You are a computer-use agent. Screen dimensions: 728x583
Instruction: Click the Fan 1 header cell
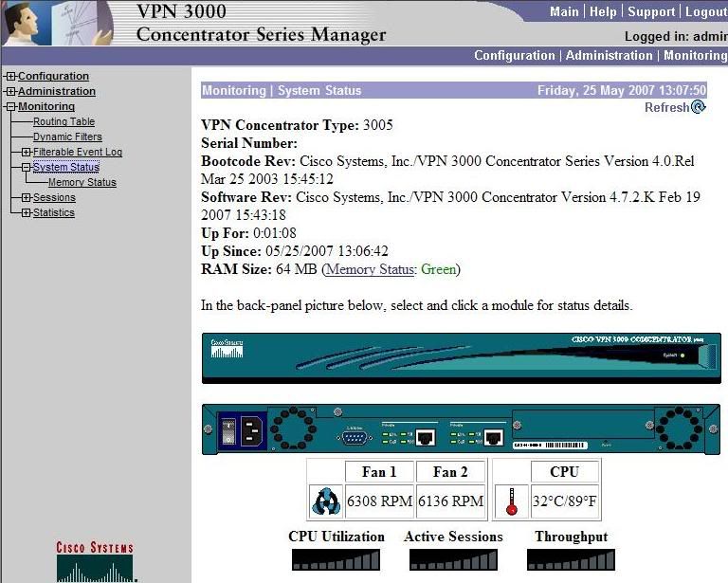click(379, 472)
